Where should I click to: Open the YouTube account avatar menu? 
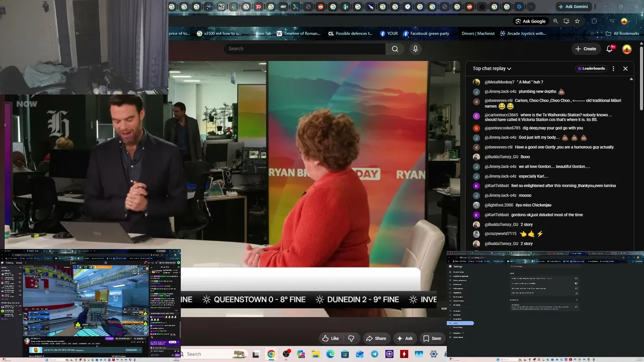[627, 49]
